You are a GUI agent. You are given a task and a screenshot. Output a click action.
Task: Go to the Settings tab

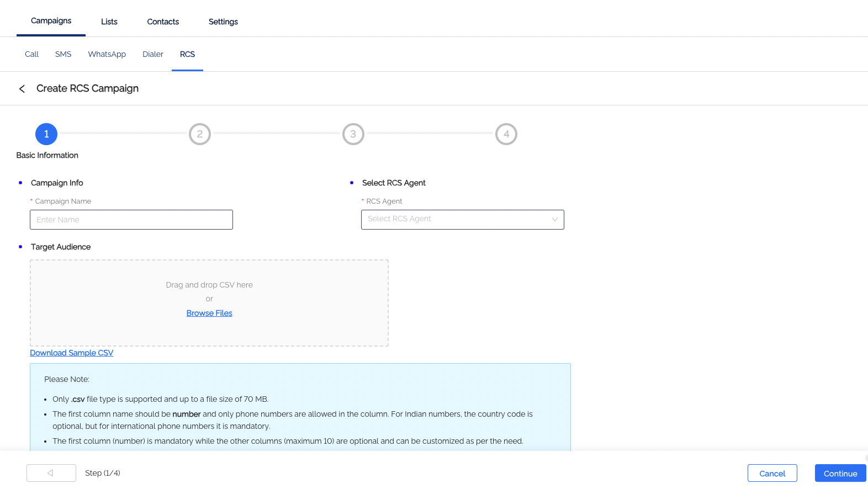(x=223, y=22)
